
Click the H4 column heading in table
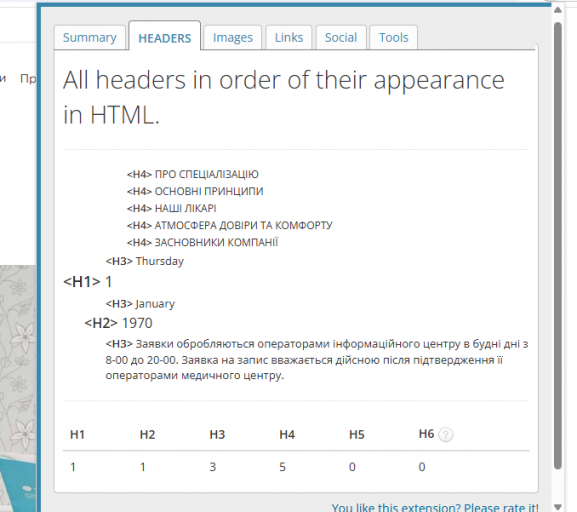[287, 435]
